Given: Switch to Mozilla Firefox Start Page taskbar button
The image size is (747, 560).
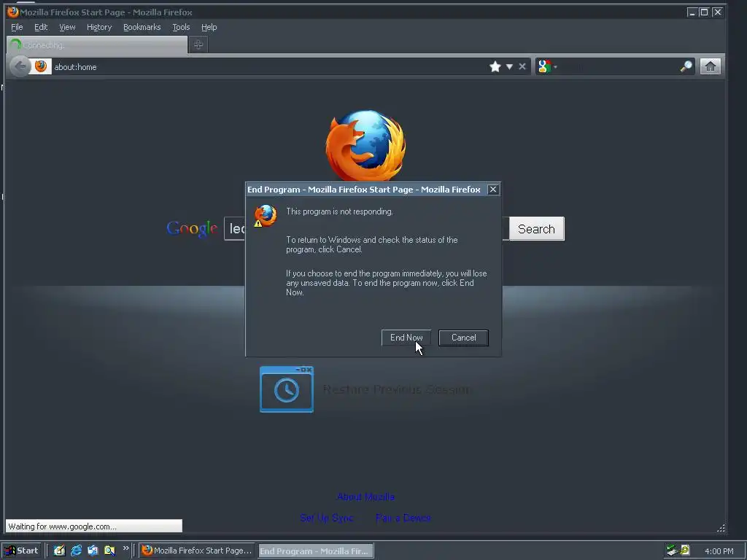Looking at the screenshot, I should pyautogui.click(x=197, y=551).
